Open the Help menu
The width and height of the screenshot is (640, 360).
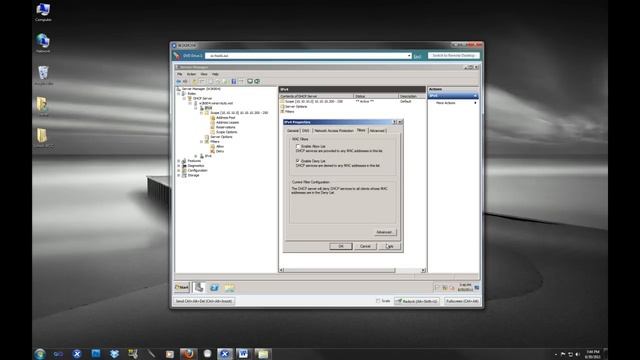click(215, 74)
